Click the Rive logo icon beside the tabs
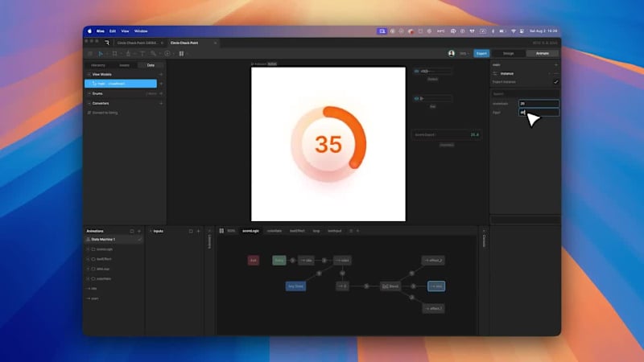The image size is (644, 362). pyautogui.click(x=107, y=43)
